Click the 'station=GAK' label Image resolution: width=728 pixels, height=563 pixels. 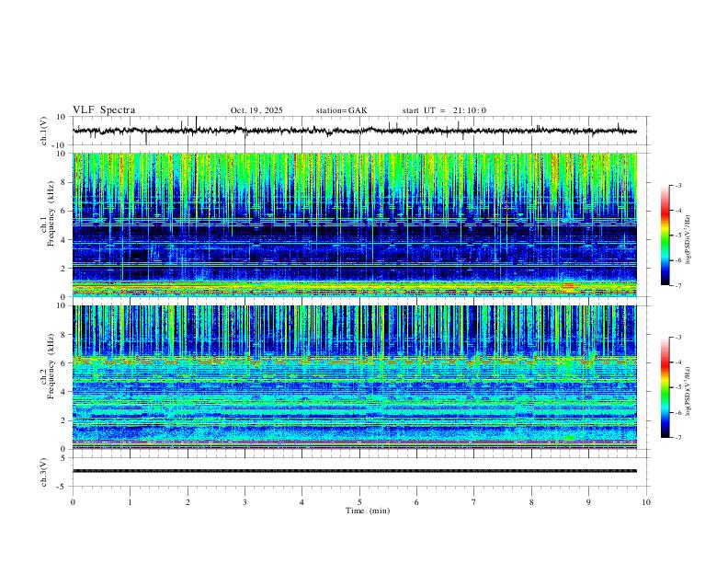341,110
